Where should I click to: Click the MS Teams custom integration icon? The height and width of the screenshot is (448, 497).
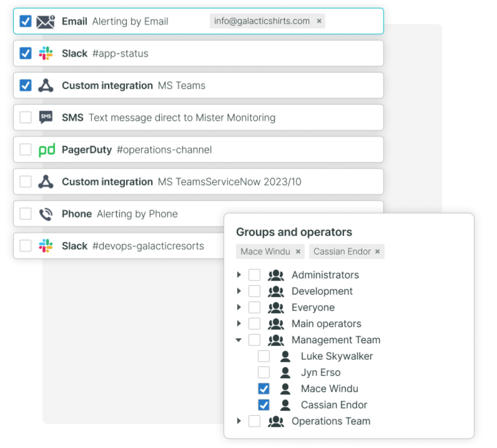[46, 86]
